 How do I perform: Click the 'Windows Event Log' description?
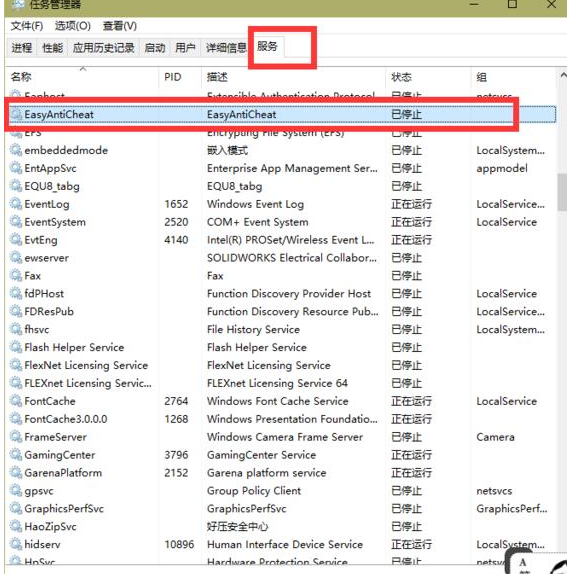point(255,204)
